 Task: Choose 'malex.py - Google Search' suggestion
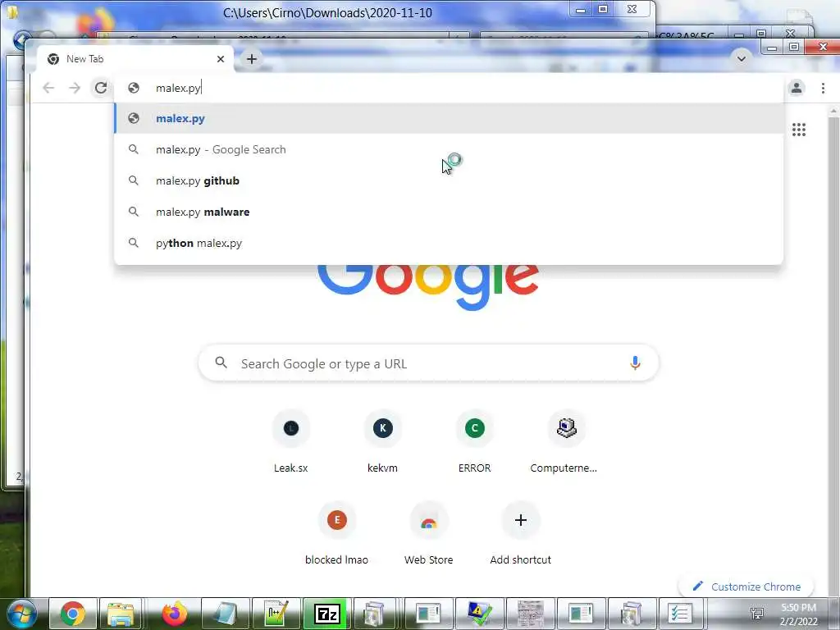point(449,149)
